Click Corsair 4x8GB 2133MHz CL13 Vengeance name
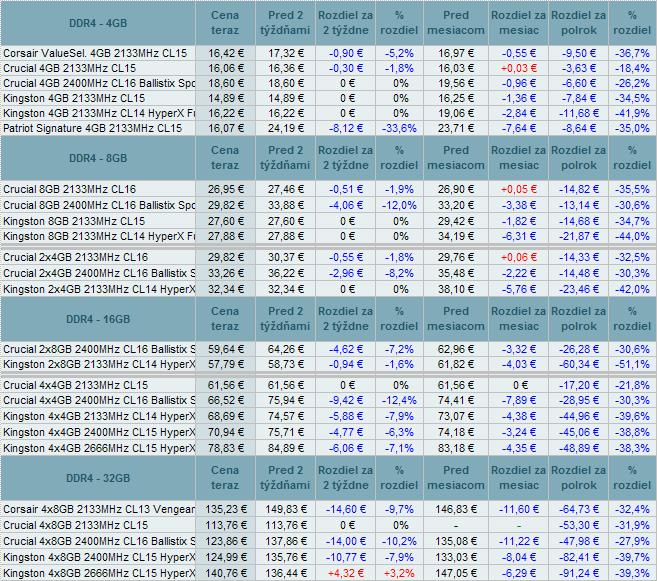Viewport: 657px width, 581px height. [98, 509]
